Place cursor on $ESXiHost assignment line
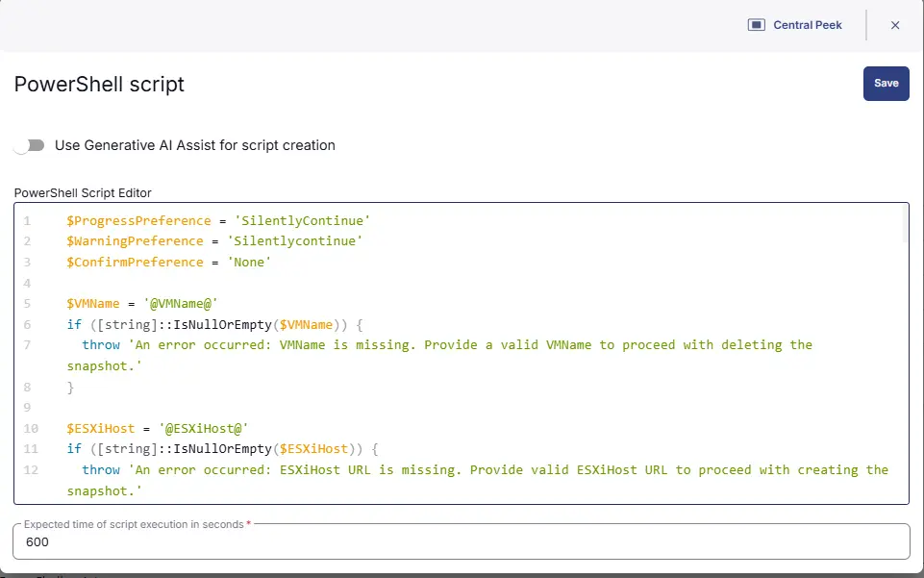This screenshot has height=578, width=924. point(150,428)
